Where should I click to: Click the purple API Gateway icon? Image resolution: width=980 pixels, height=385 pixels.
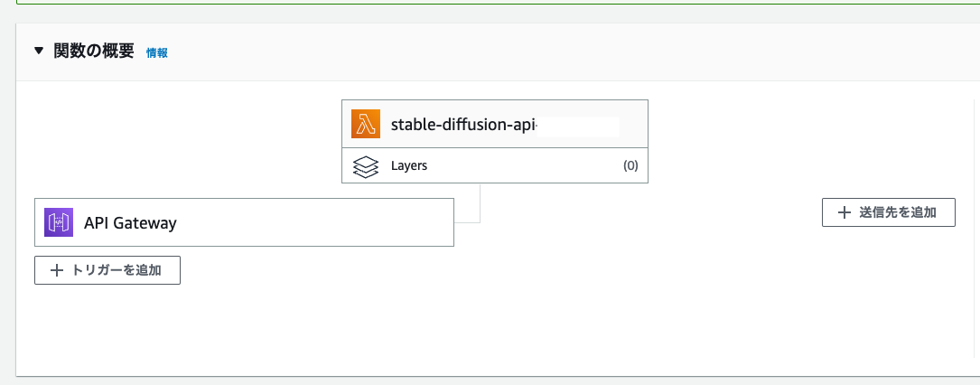point(59,222)
